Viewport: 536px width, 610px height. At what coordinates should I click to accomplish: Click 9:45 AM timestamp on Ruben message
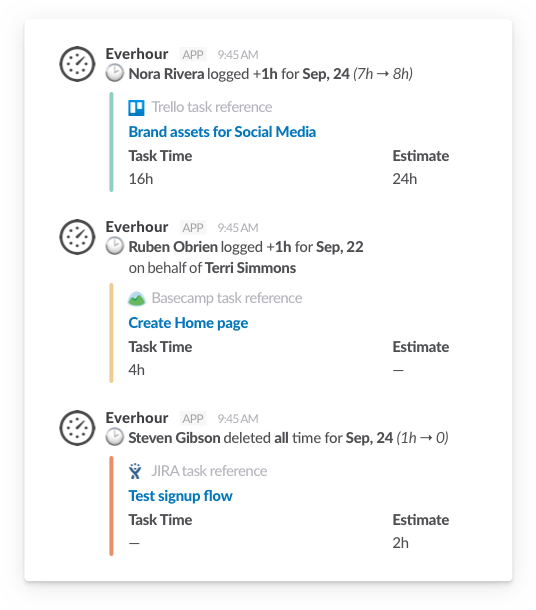[238, 228]
